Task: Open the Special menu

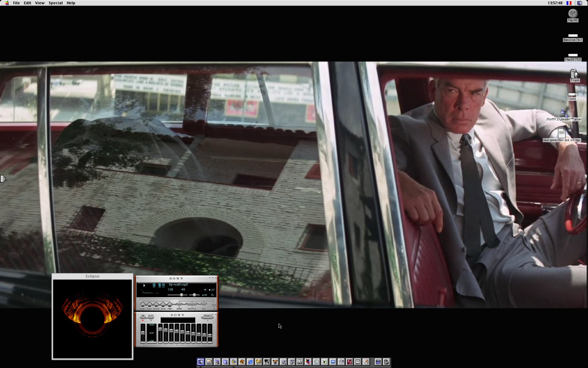Action: click(56, 3)
